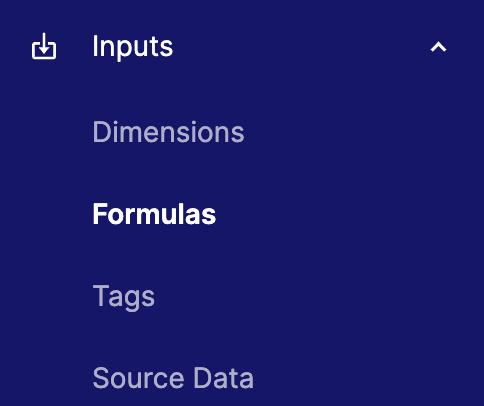Click the Inputs import icon

point(44,46)
